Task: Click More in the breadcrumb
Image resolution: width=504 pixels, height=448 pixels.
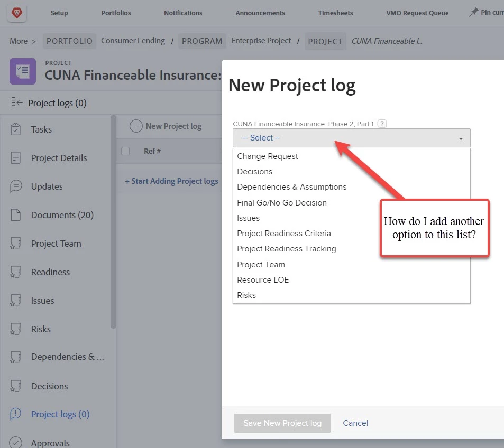Action: coord(19,41)
